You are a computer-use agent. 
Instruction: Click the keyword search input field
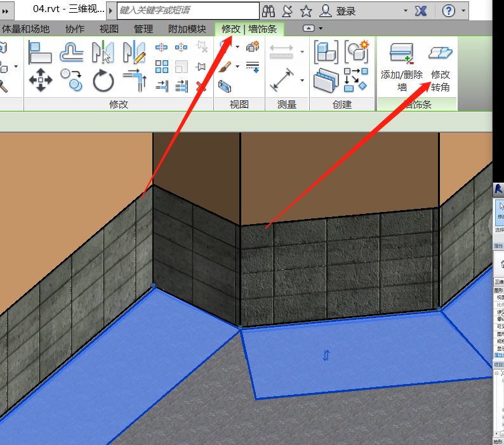(x=188, y=11)
